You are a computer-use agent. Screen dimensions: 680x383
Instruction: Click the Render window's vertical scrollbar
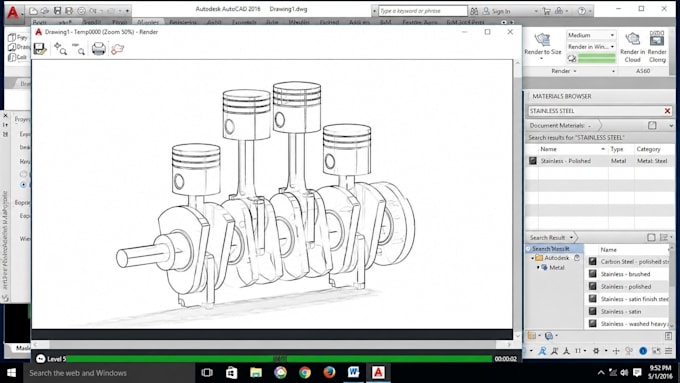click(517, 199)
